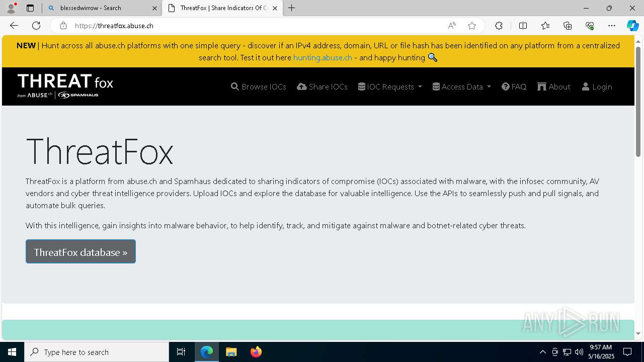Click the page vertical scrollbar thumb
The width and height of the screenshot is (644, 362).
pyautogui.click(x=638, y=102)
